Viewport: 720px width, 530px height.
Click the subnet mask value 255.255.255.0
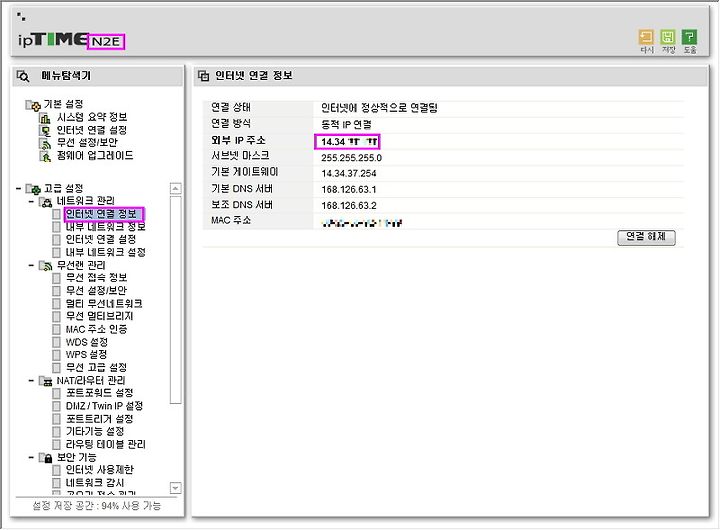pos(351,158)
